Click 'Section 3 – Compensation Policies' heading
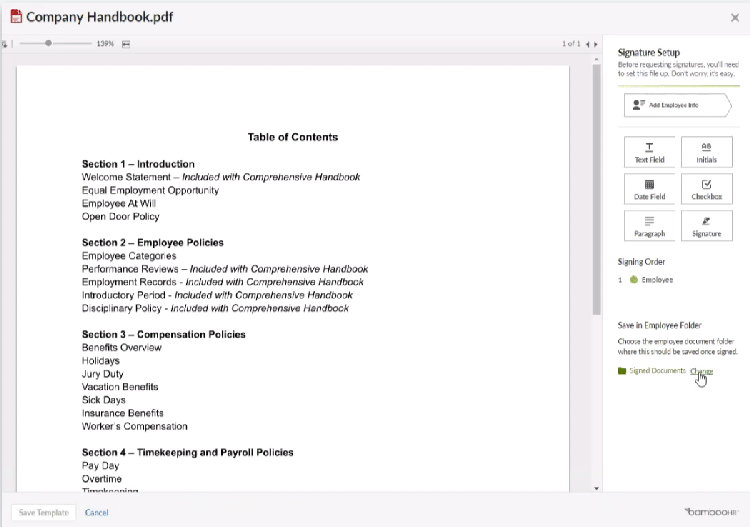Image resolution: width=750 pixels, height=527 pixels. coord(164,334)
